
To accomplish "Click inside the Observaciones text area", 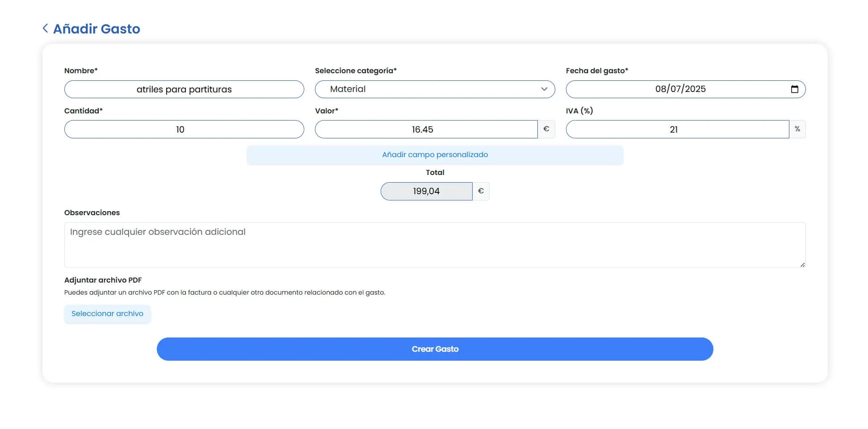I will (x=435, y=245).
